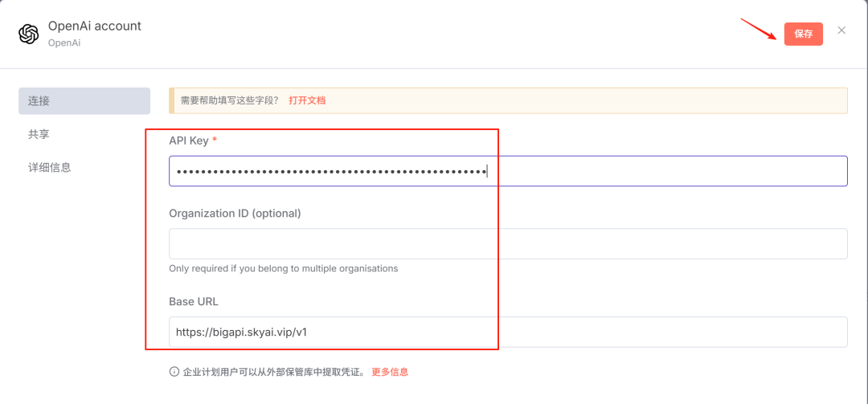Image resolution: width=868 pixels, height=404 pixels.
Task: Click 'Only required if you belong to multiple organisations' hint
Action: pos(284,268)
